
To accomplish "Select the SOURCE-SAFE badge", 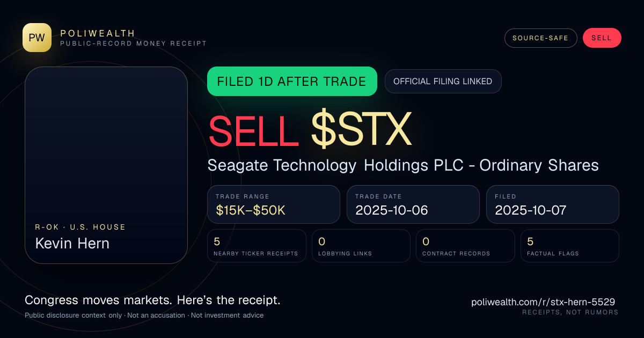I will tap(540, 38).
